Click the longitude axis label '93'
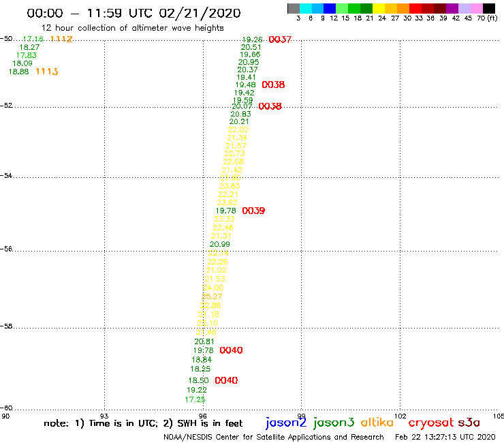504x443 pixels. (x=104, y=416)
